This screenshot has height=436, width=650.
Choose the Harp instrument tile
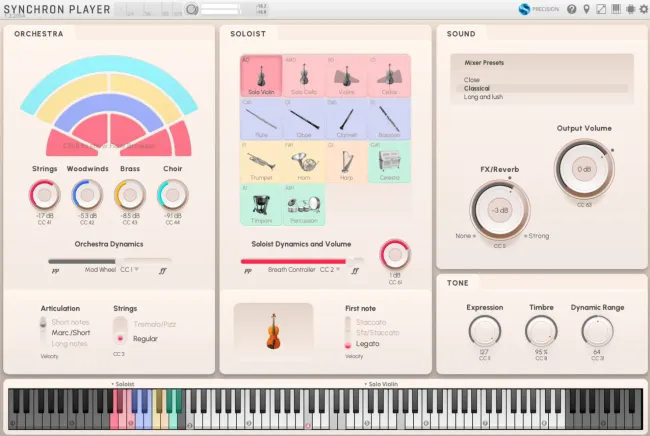coord(347,162)
